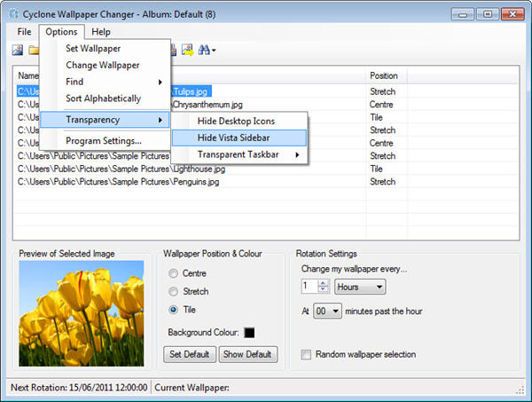Select Program Settings... in the Options menu
The image size is (532, 402).
tap(104, 140)
